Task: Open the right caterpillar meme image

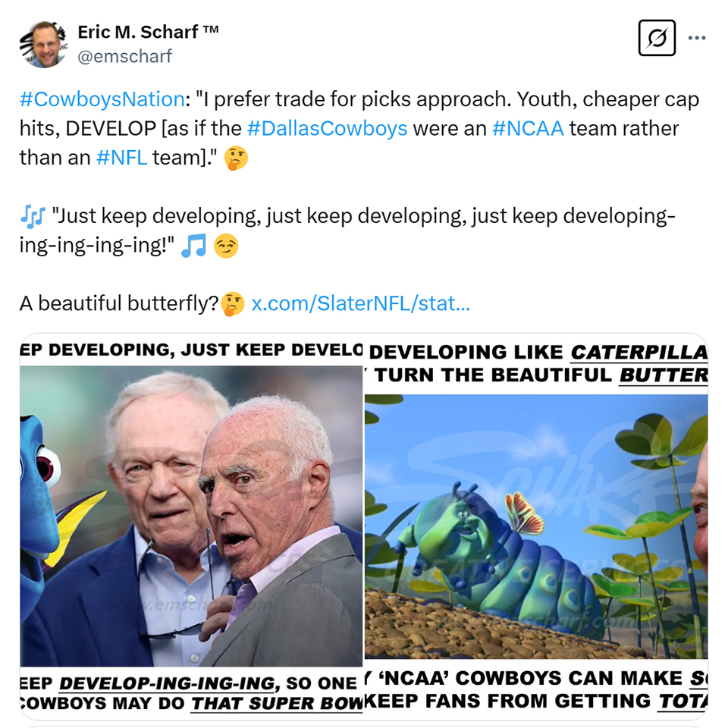Action: point(536,527)
